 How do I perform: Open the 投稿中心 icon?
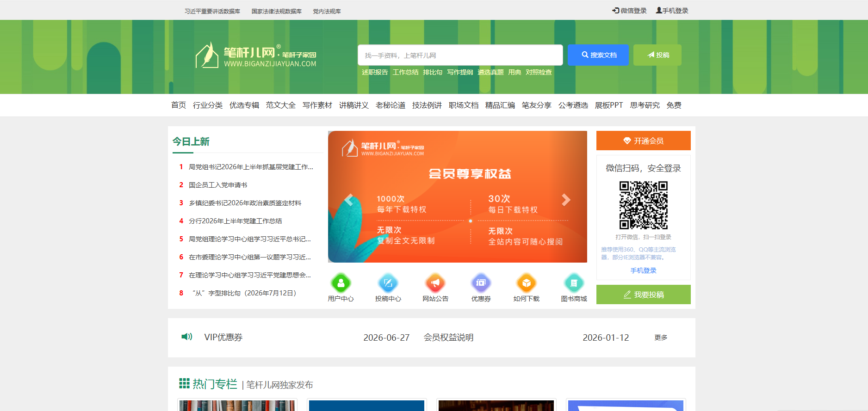click(388, 283)
